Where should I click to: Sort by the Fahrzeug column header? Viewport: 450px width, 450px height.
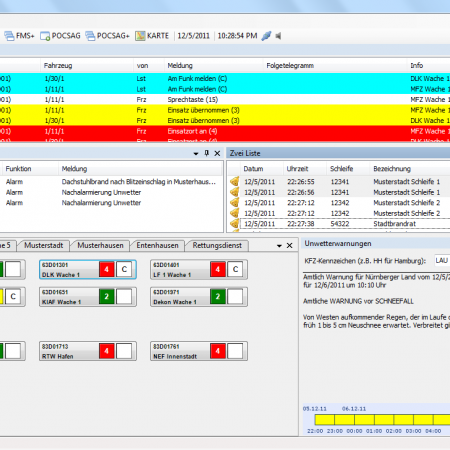(86, 66)
